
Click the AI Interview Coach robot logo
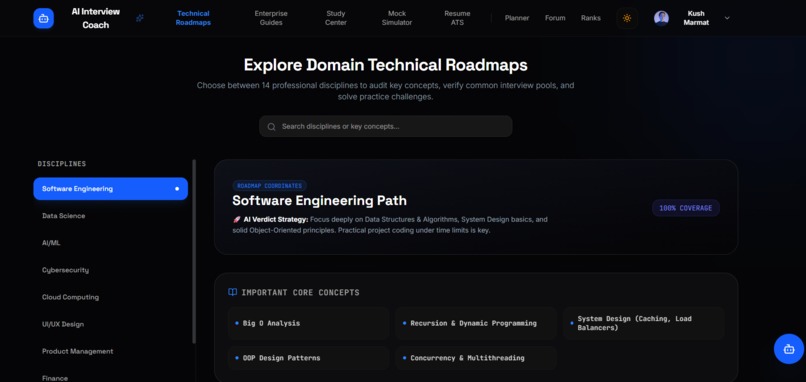coord(44,19)
